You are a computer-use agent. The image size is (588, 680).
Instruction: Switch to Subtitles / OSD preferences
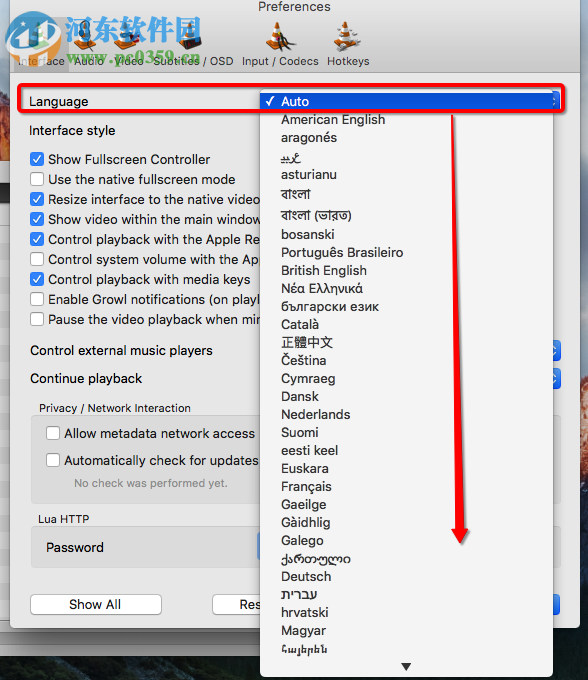[x=193, y=44]
